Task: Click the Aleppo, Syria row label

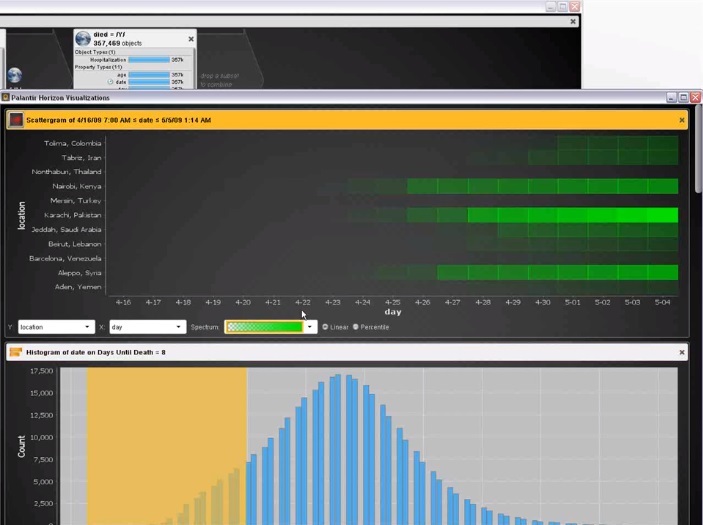Action: (79, 273)
